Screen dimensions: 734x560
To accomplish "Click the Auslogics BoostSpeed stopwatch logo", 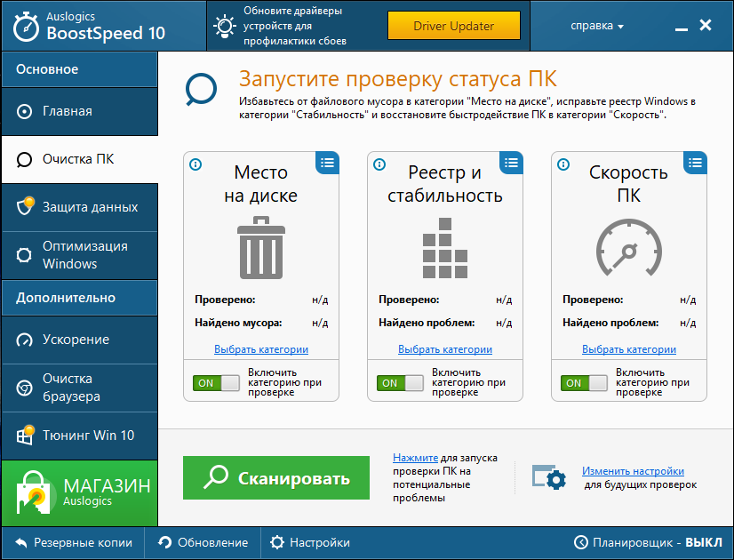I will pyautogui.click(x=26, y=27).
